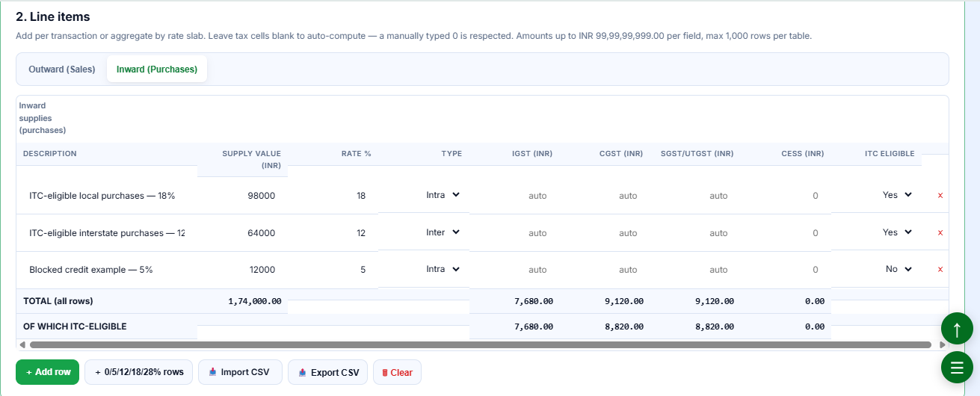Open ITC Eligible dropdown for local purchases
The width and height of the screenshot is (980, 396).
(x=896, y=195)
